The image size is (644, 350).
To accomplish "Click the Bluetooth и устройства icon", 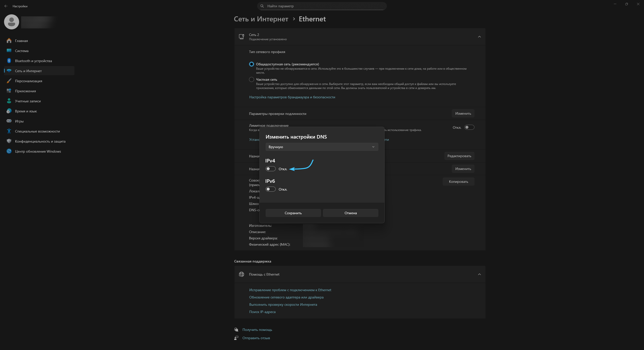I will [x=9, y=61].
